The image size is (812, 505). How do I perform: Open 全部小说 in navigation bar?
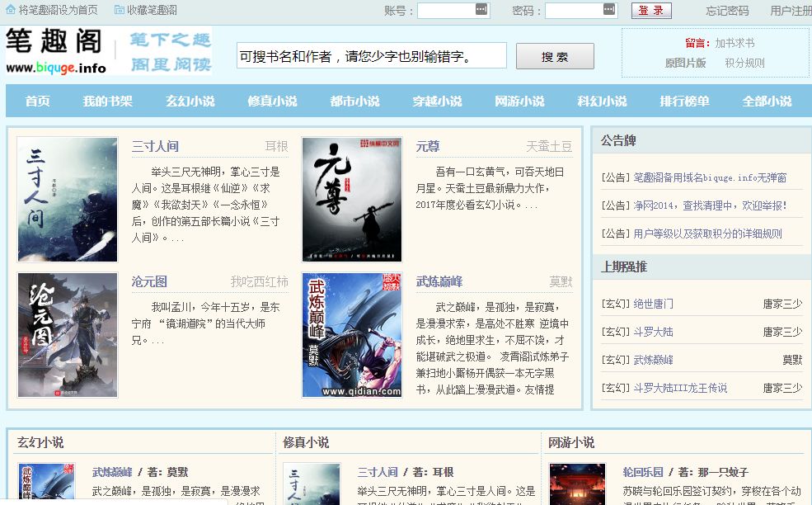pos(767,101)
